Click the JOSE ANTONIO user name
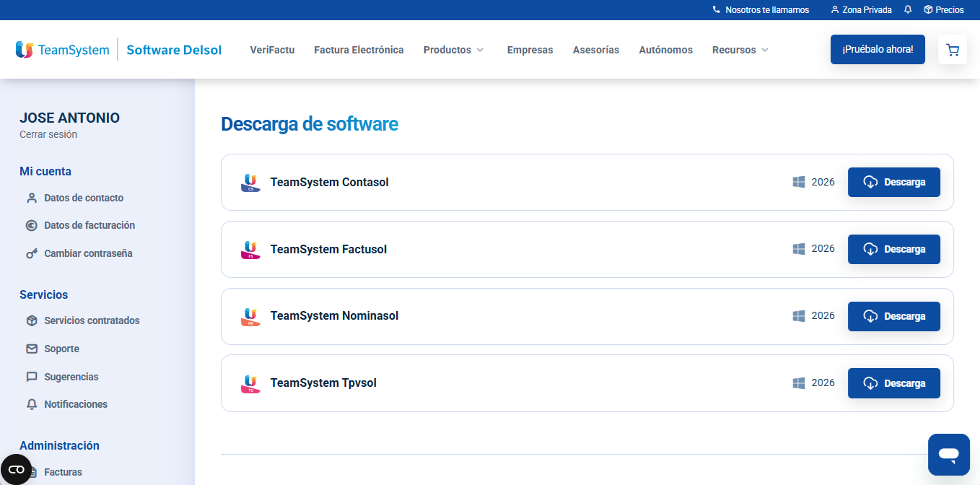 (69, 118)
